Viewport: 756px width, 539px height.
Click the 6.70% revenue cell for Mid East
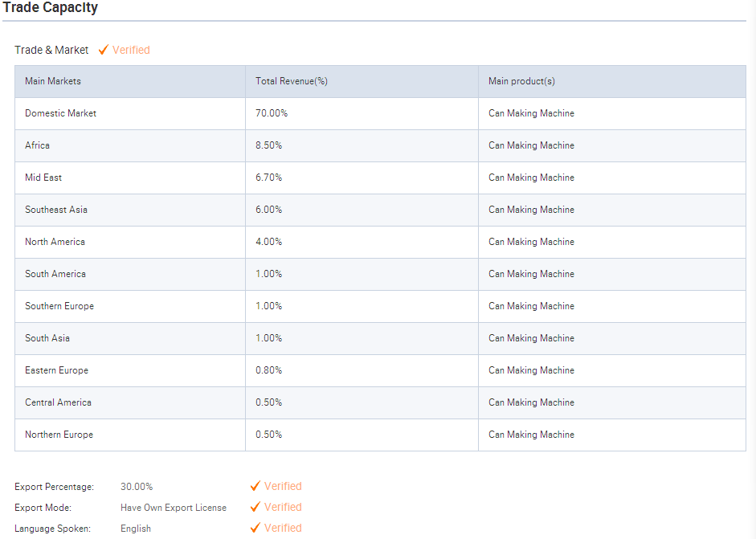tap(362, 178)
